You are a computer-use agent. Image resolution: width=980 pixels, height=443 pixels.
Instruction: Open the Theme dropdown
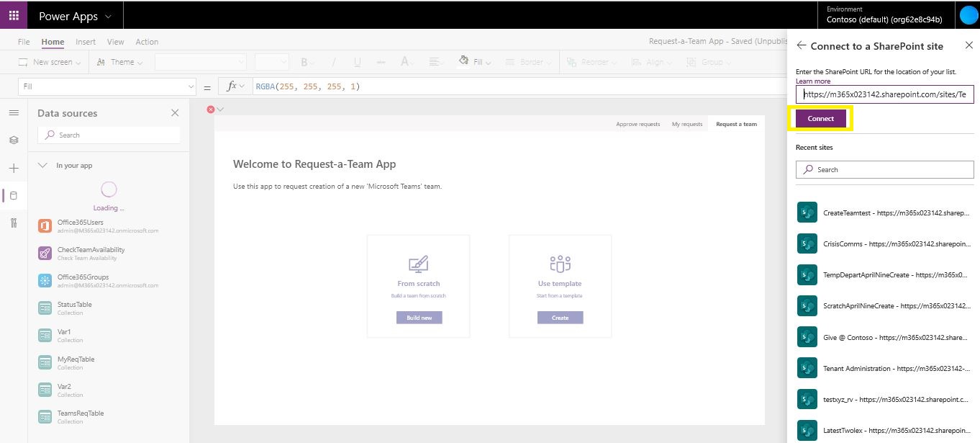[119, 62]
